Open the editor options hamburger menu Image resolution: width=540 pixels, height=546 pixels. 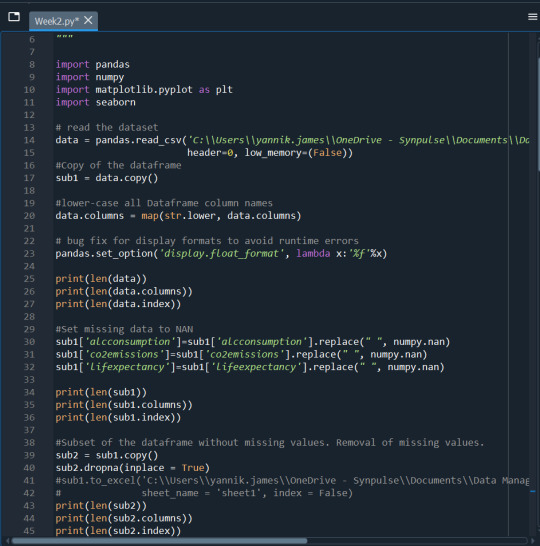tap(532, 17)
